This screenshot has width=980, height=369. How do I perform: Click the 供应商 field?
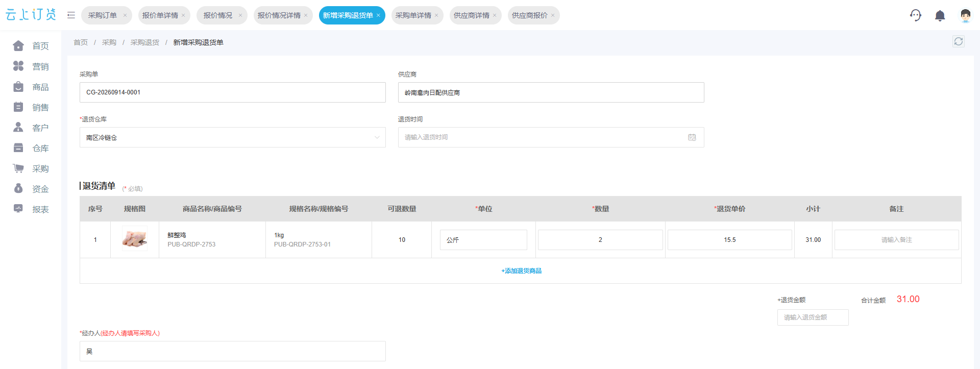[x=551, y=92]
